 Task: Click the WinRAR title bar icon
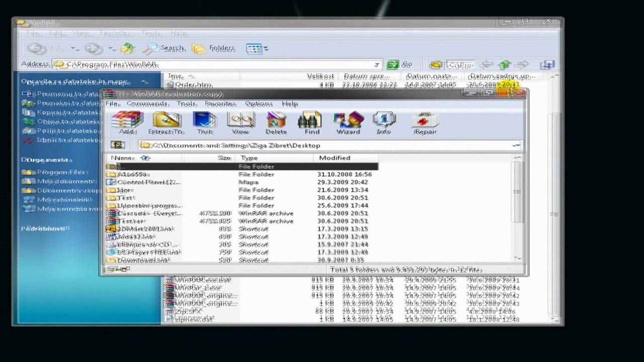[x=110, y=94]
